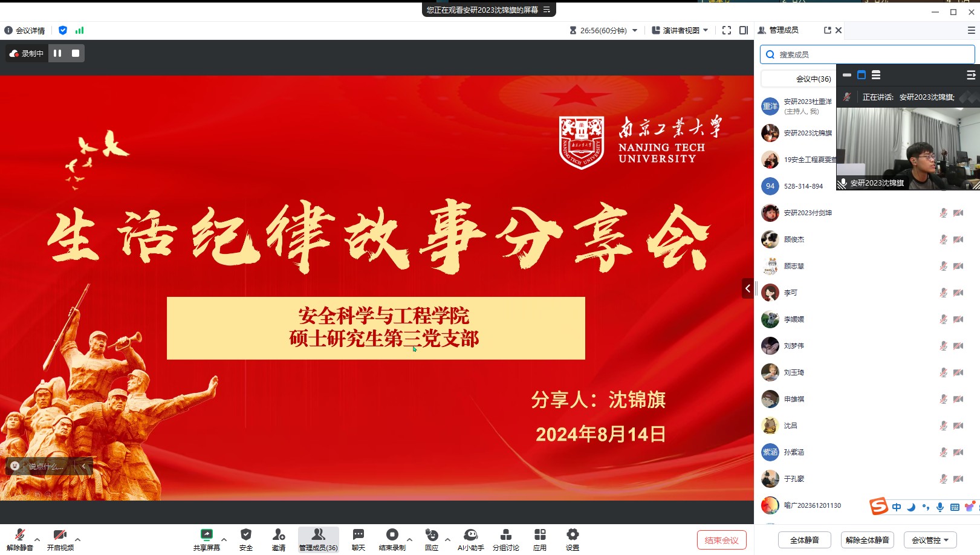Open 会议详情 meeting details

[x=25, y=30]
